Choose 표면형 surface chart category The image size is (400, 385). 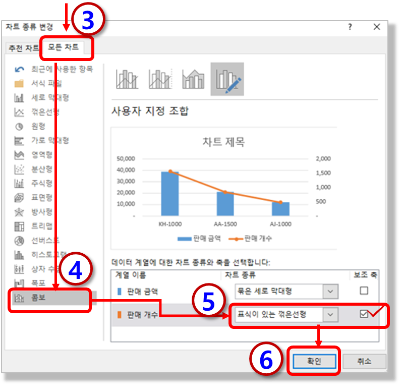coord(33,198)
